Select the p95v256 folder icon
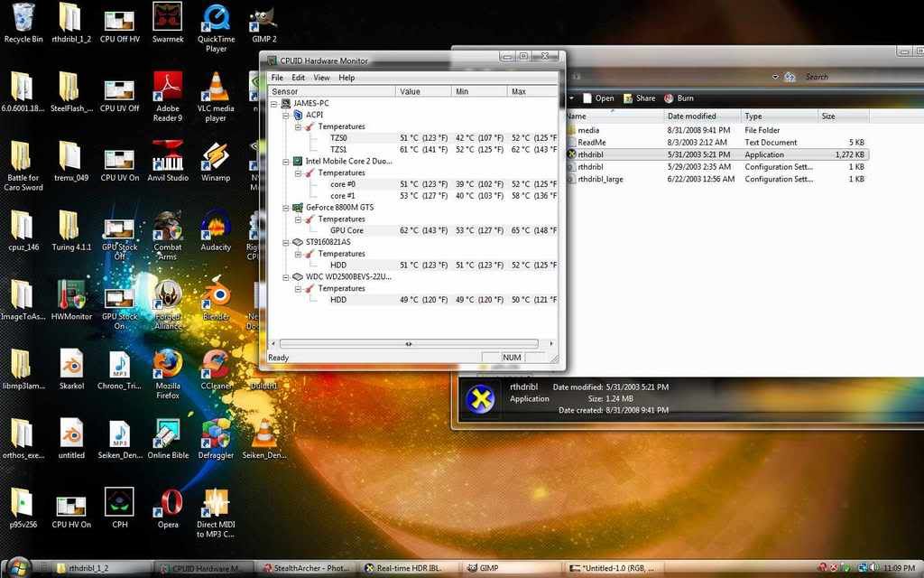 pos(23,508)
